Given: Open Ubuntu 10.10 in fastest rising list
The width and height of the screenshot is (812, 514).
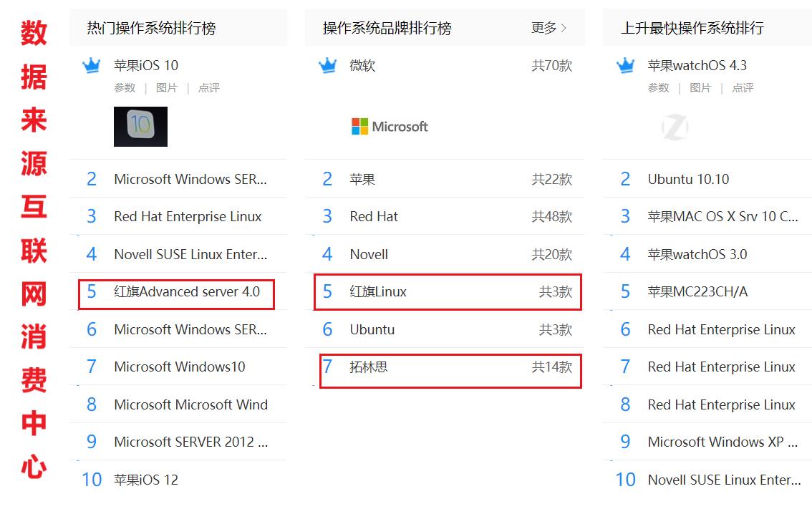Looking at the screenshot, I should (x=688, y=179).
